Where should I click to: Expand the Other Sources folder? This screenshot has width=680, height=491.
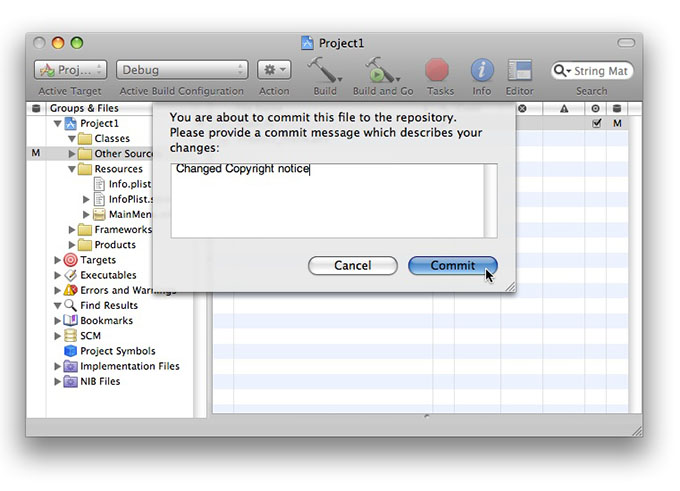click(x=72, y=154)
